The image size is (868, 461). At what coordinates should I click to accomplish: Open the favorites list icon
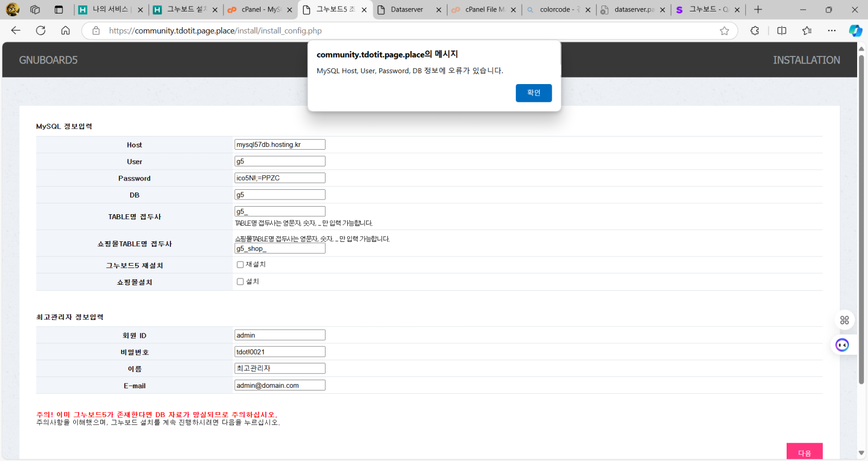pos(807,31)
